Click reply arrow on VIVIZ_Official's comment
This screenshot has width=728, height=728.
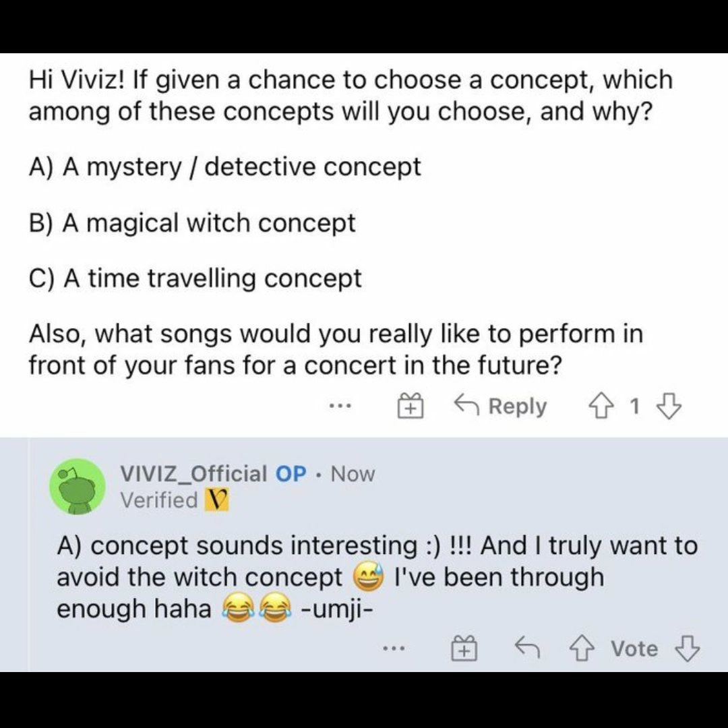(527, 648)
